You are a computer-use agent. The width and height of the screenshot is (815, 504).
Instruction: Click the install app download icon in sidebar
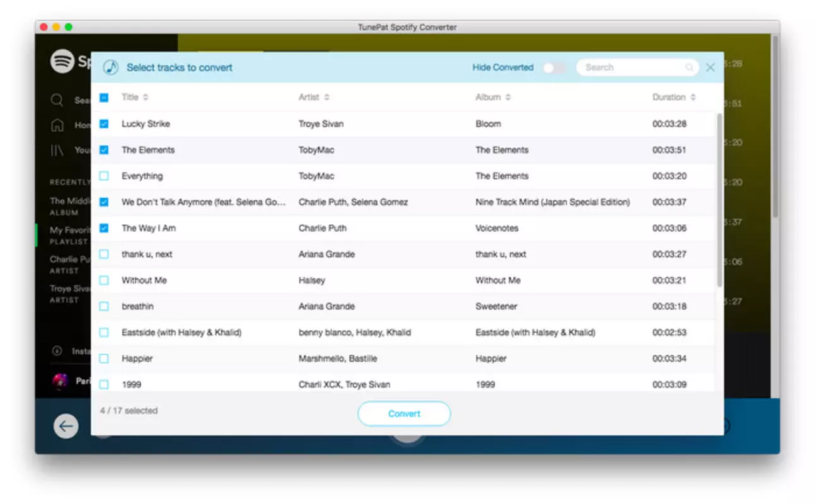pyautogui.click(x=57, y=351)
